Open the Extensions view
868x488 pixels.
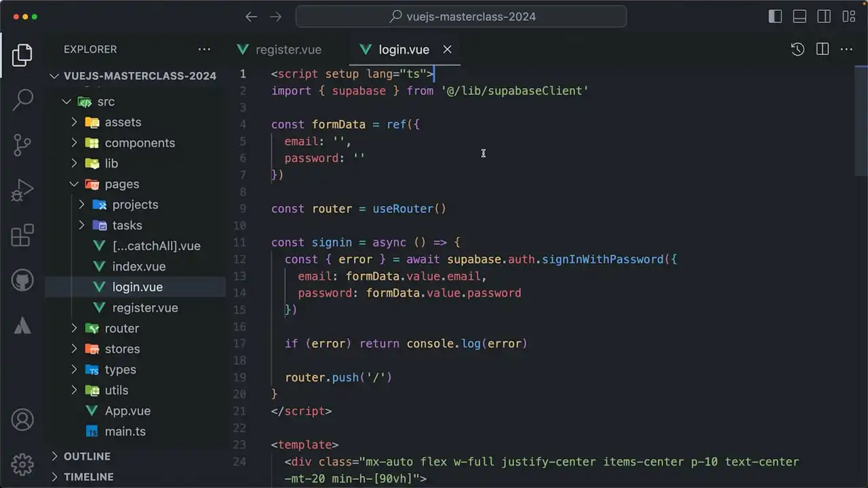(22, 235)
